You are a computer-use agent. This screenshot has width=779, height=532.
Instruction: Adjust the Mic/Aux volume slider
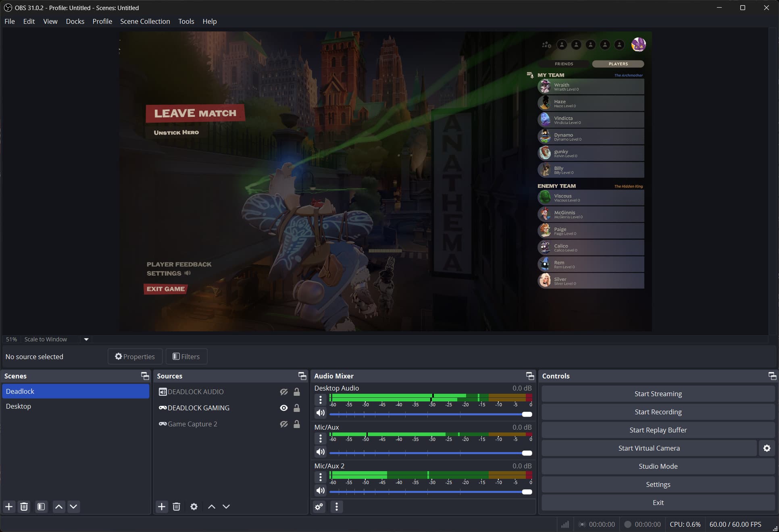click(x=431, y=453)
